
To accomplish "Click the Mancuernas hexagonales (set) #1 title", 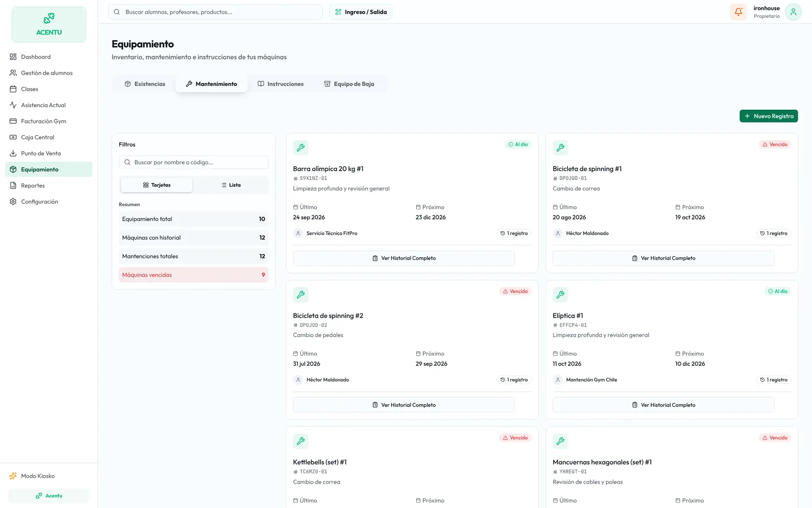I will click(602, 462).
